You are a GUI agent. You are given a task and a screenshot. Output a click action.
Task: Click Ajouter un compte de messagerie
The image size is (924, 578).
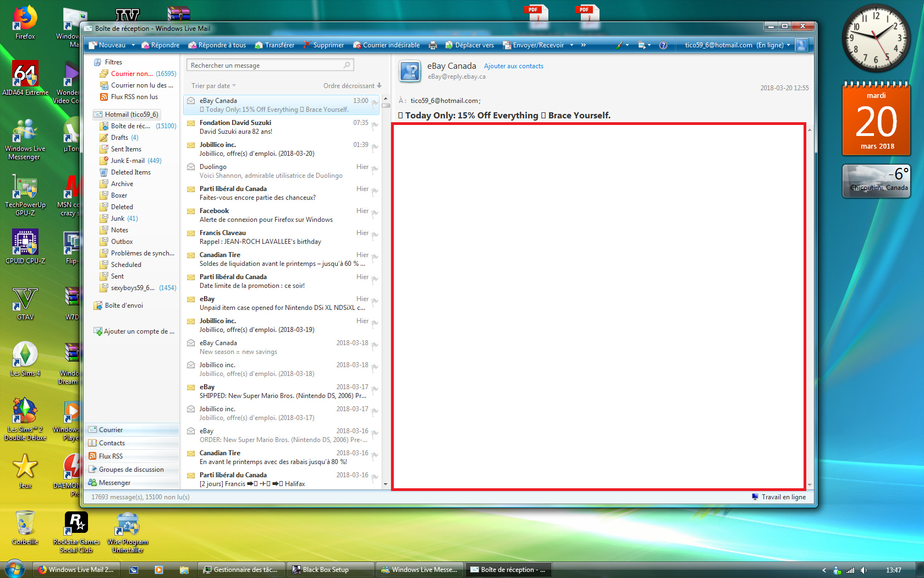pos(134,331)
